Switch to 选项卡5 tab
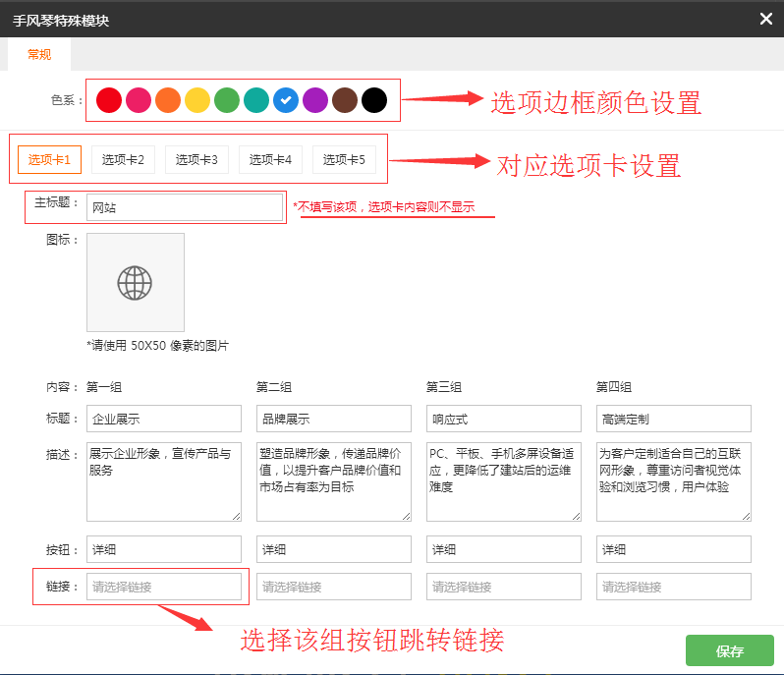Screen dimensions: 784x675 [x=344, y=159]
